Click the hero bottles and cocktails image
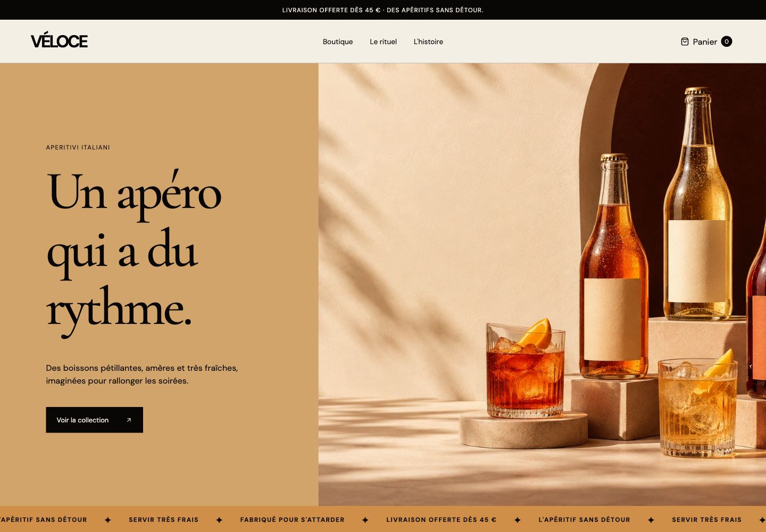Viewport: 766px width, 532px height. click(542, 285)
